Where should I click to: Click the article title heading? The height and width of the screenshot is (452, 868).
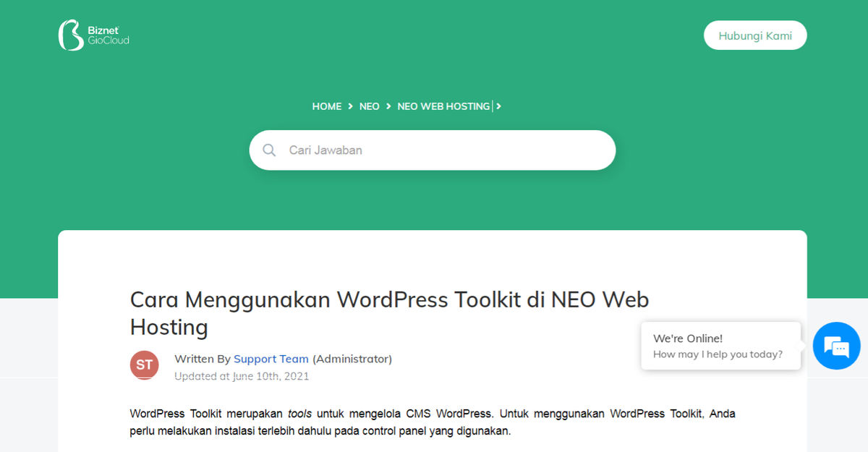390,313
